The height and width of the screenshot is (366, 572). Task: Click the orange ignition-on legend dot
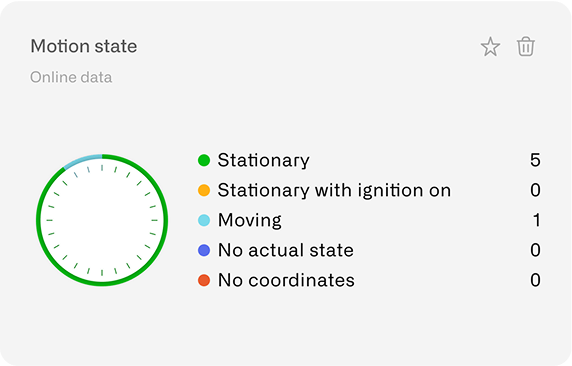[x=204, y=190]
